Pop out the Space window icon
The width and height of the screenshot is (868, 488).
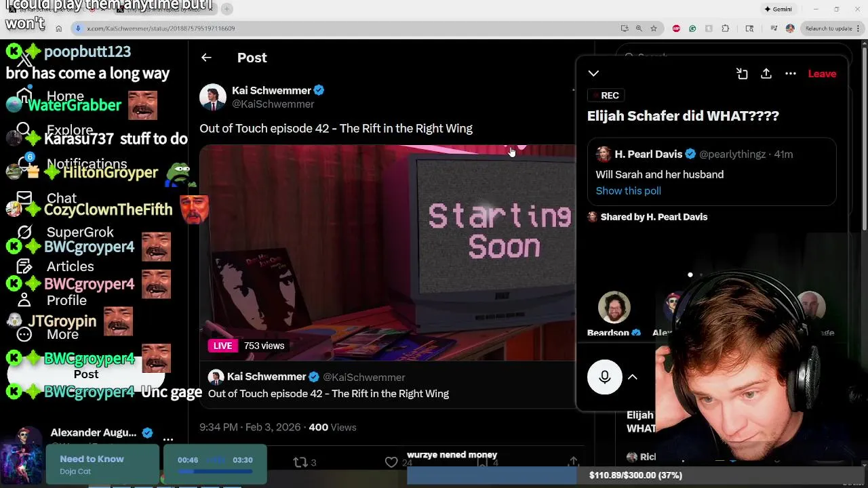pos(742,73)
